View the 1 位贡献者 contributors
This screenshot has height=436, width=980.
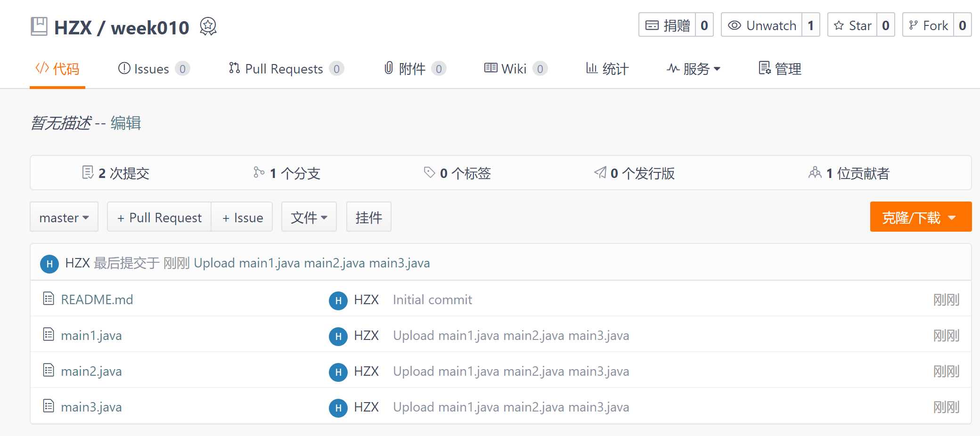tap(849, 173)
